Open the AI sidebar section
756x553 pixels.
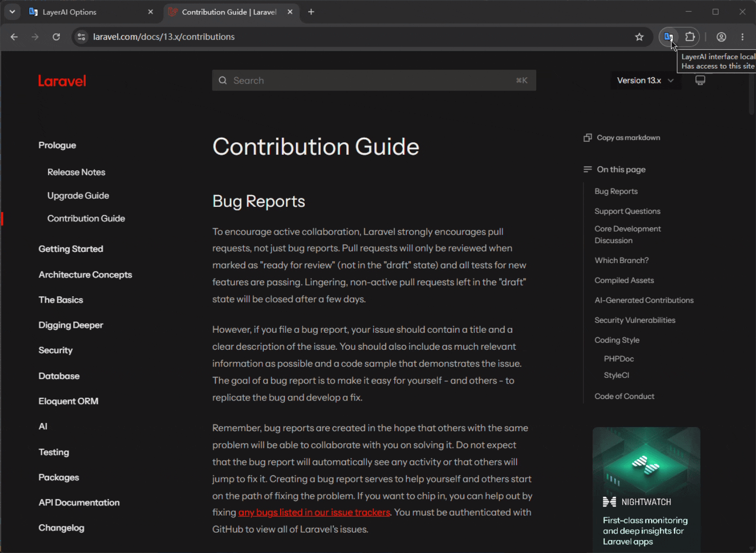43,427
